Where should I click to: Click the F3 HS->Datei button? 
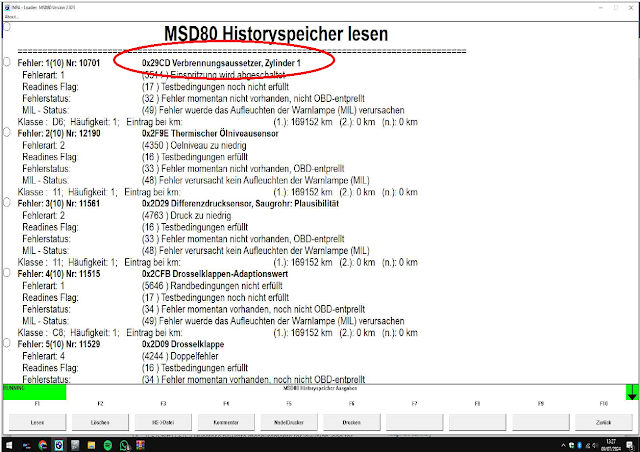pos(163,422)
